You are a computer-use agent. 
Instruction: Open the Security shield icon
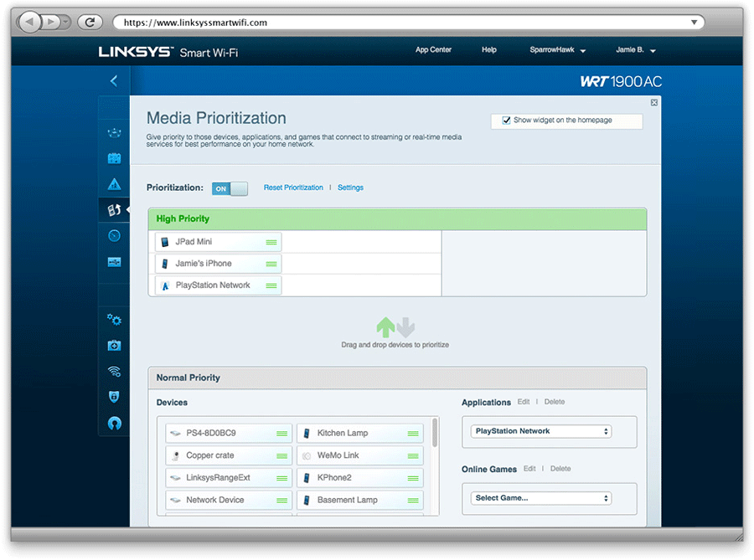[114, 397]
